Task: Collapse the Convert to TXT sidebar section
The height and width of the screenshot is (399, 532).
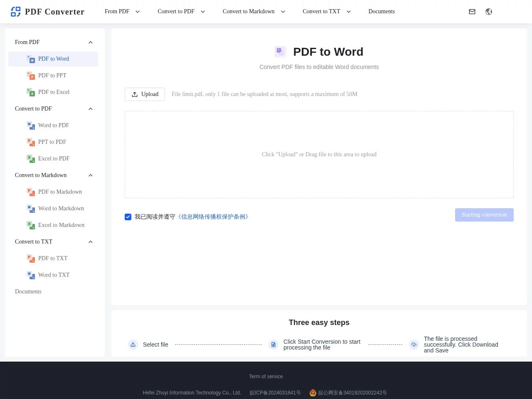Action: point(91,242)
